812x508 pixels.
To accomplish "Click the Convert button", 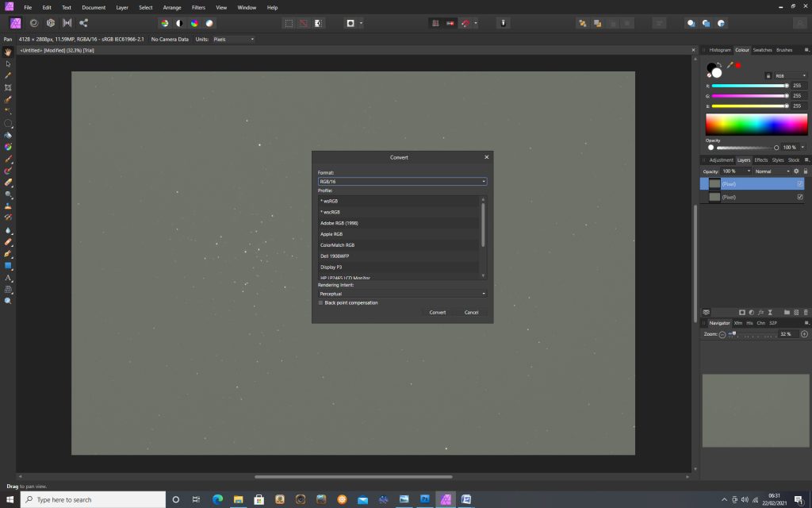I will 438,313.
